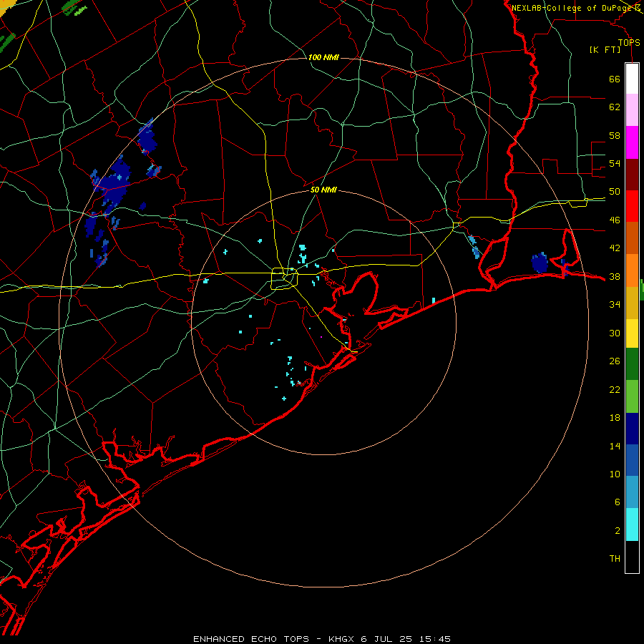644x644 pixels.
Task: Pick the dark red legend swatch
Action: [632, 175]
